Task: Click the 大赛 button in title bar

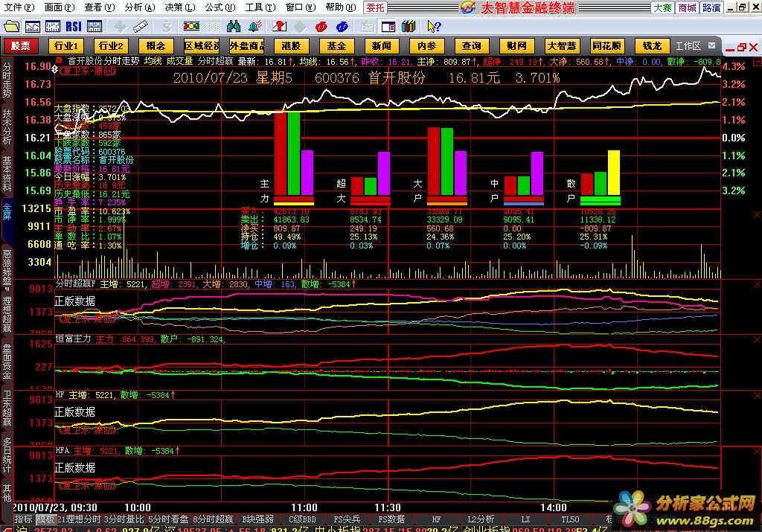Action: 662,7
